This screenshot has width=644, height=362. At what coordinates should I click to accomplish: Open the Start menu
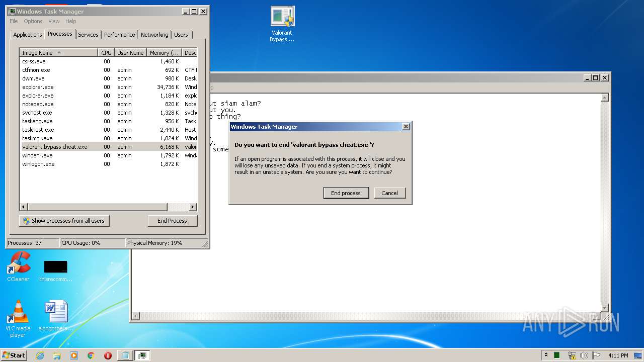coord(14,355)
